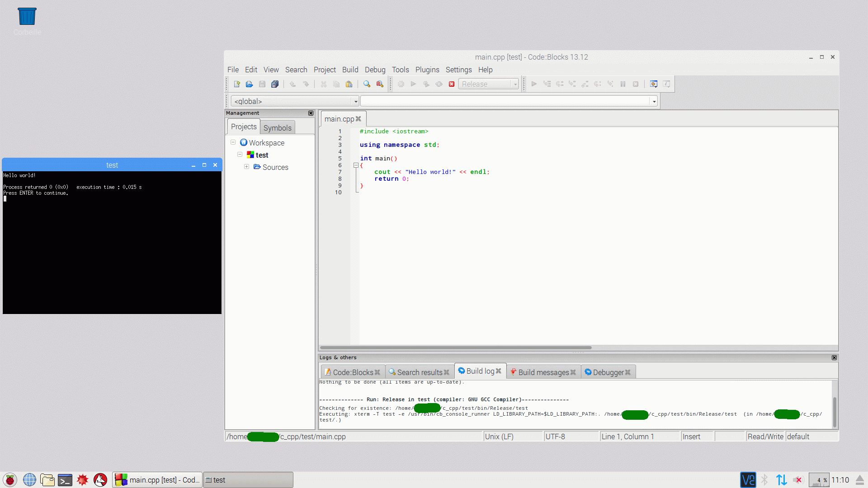Close the Management panel

click(x=311, y=113)
